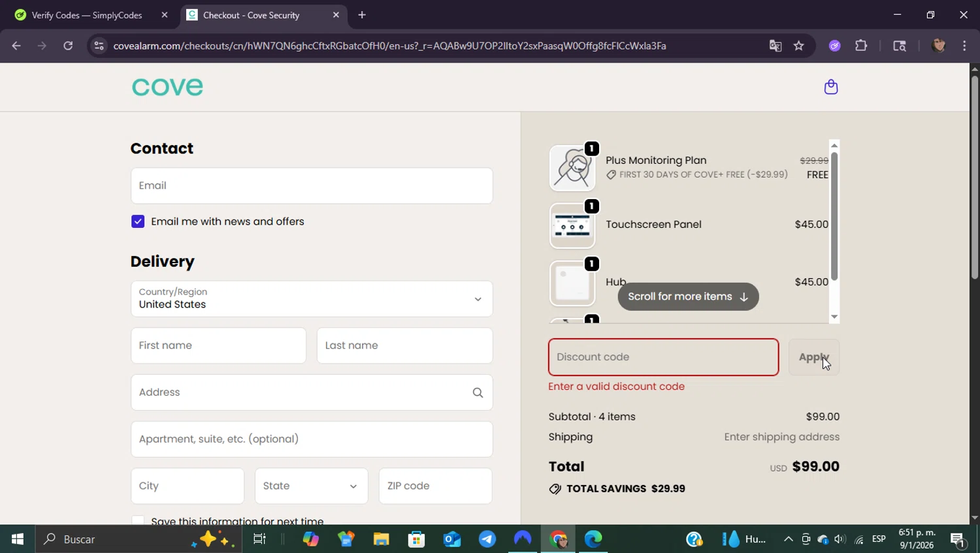Click the order list scroll down arrow
This screenshot has height=553, width=980.
coord(834,317)
